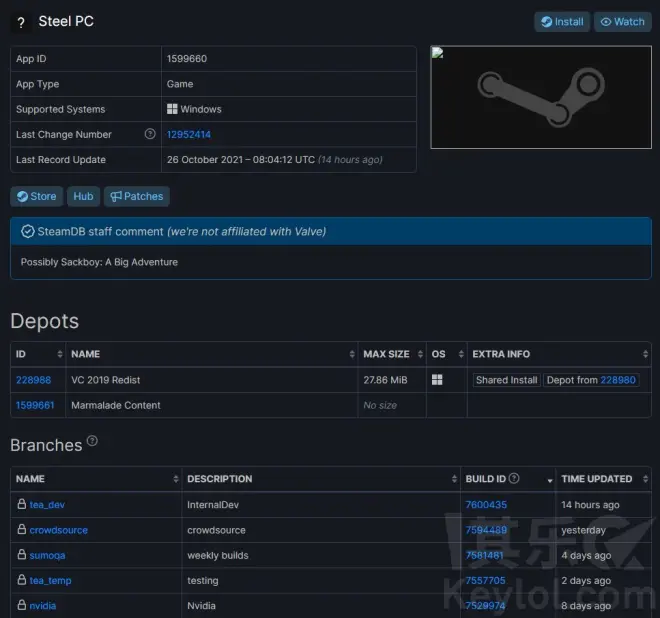Open the crowdsource branch link

coord(59,530)
